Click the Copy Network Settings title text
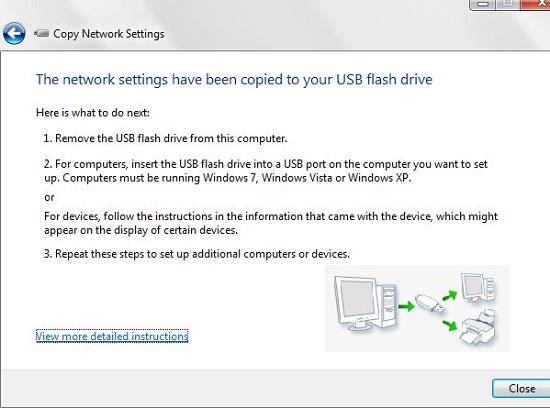This screenshot has height=408, width=550. pyautogui.click(x=109, y=34)
